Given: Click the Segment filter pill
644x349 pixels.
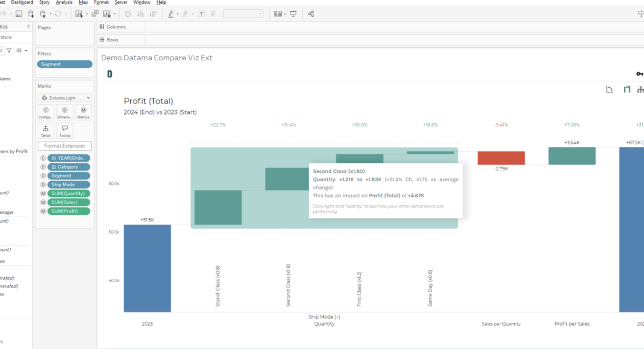Looking at the screenshot, I should pos(64,64).
